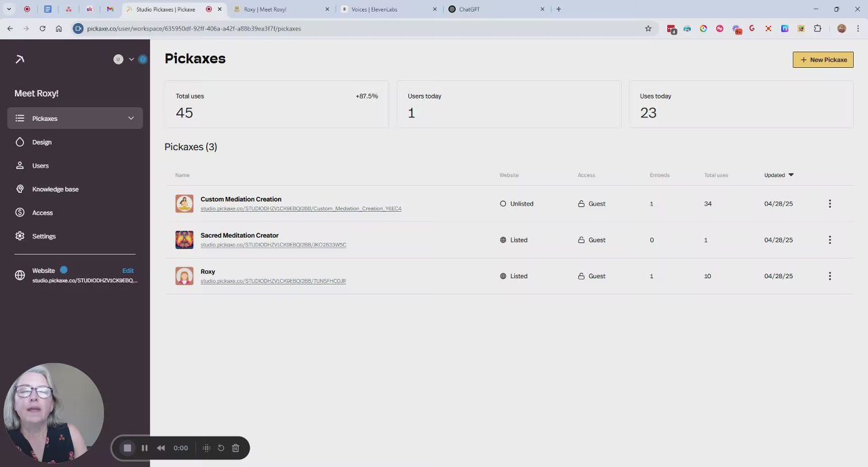The width and height of the screenshot is (868, 467).
Task: Rewind the recording with the double-arrow button
Action: pos(161,448)
